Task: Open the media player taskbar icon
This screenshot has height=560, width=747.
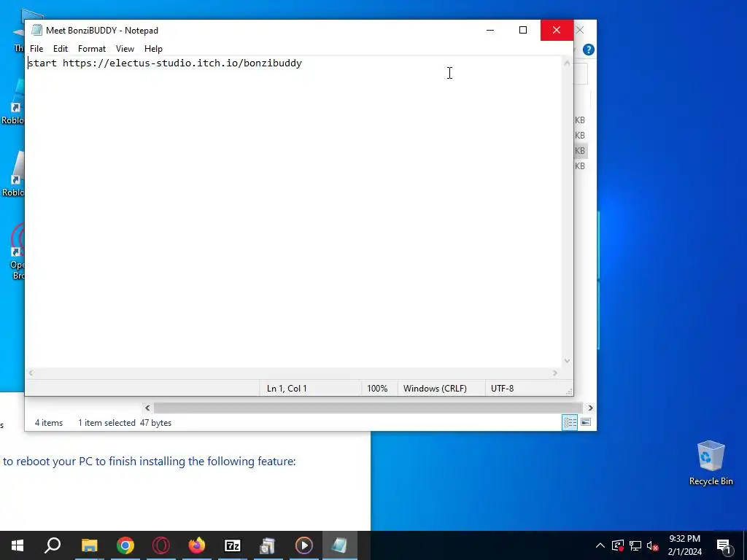Action: pyautogui.click(x=304, y=545)
